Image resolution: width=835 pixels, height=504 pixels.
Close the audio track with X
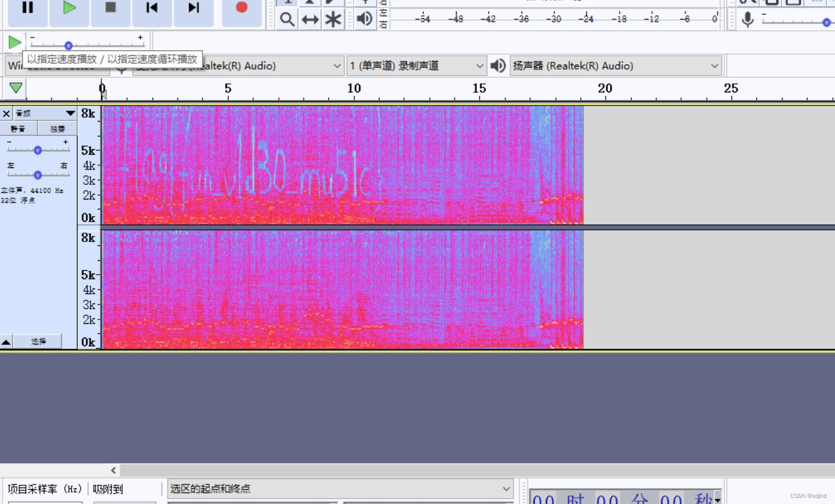[x=6, y=113]
